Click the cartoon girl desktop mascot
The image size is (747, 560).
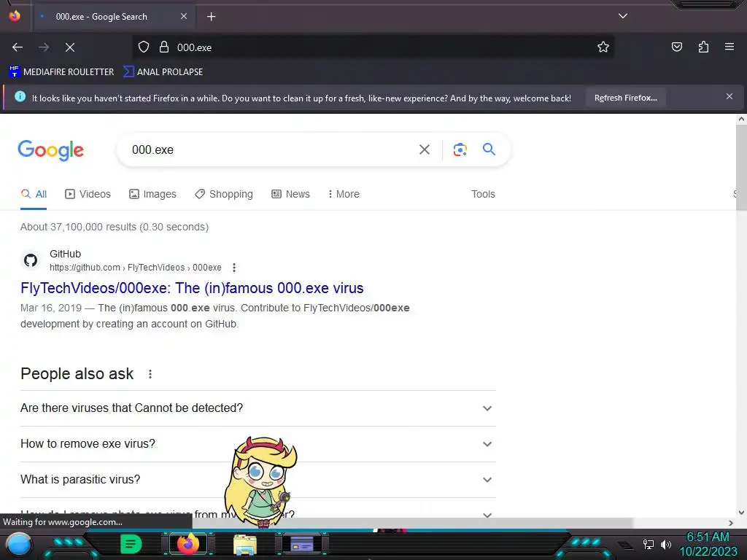point(260,481)
